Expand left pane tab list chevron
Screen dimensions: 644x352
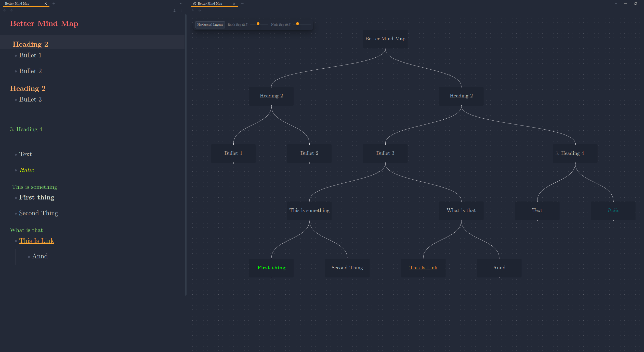pos(181,4)
